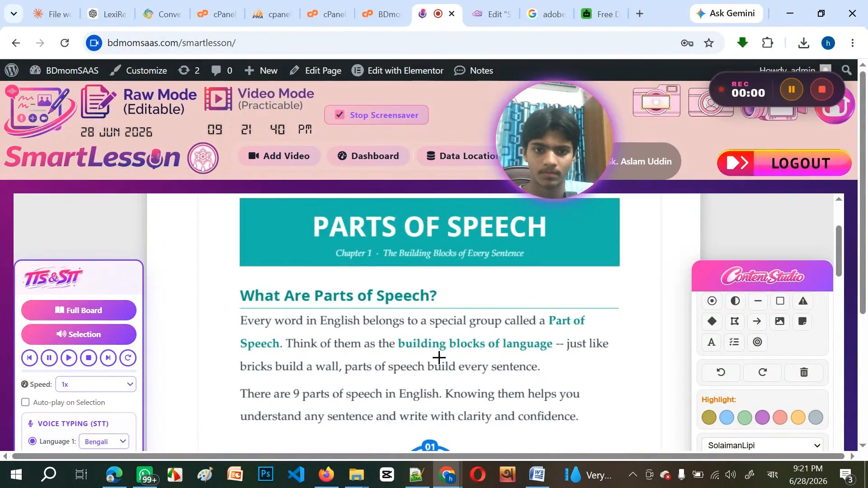Viewport: 868px width, 488px height.
Task: Select the text tool labeled A
Action: click(x=712, y=342)
